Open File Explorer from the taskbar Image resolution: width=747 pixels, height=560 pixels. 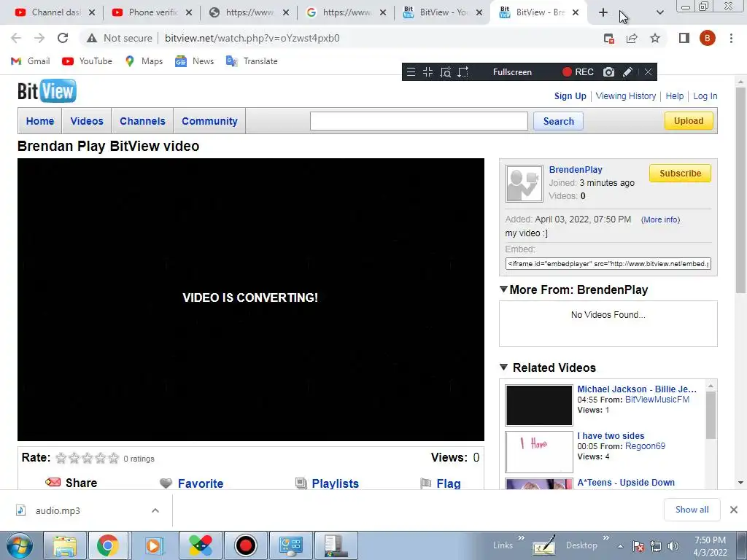[x=65, y=545]
